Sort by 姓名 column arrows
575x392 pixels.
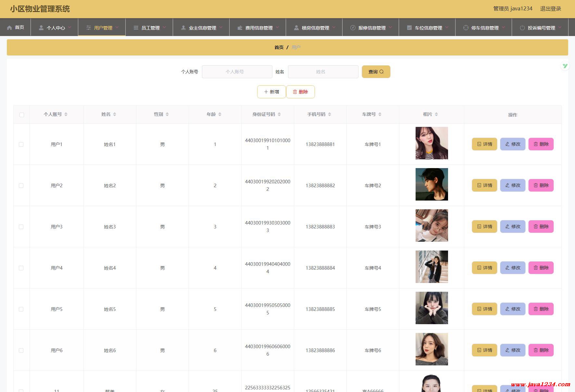tap(115, 114)
